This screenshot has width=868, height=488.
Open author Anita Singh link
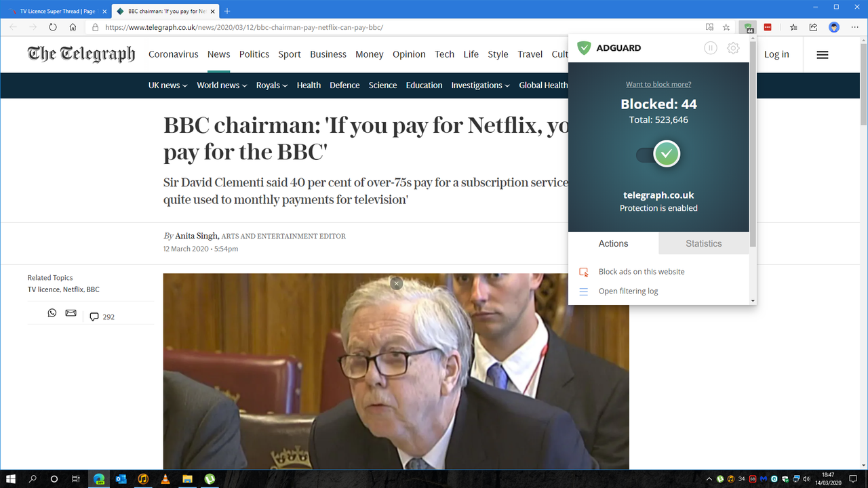[x=197, y=236]
